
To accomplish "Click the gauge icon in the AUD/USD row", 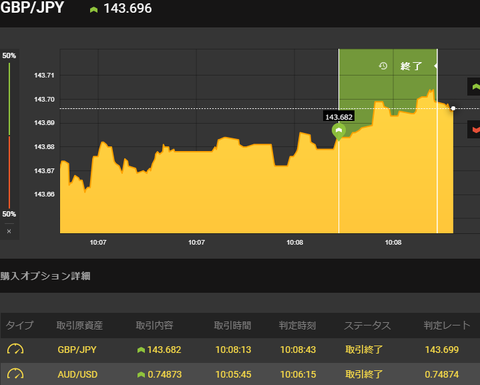I will [x=15, y=374].
